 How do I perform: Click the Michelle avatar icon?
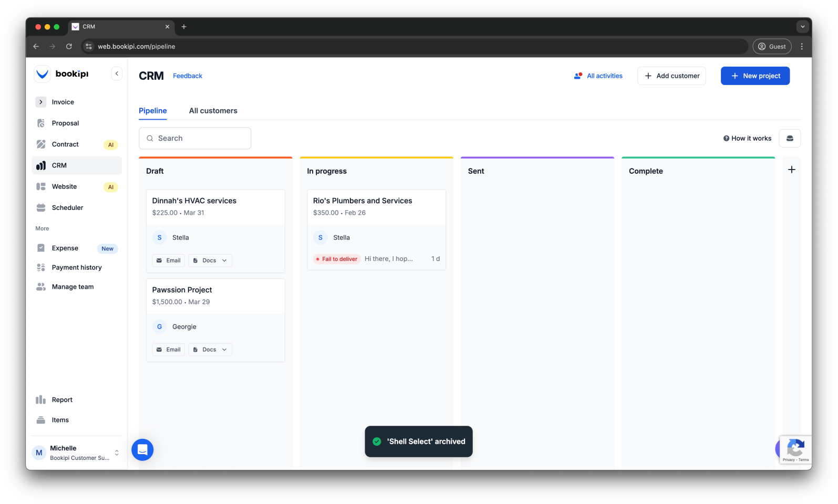[39, 453]
